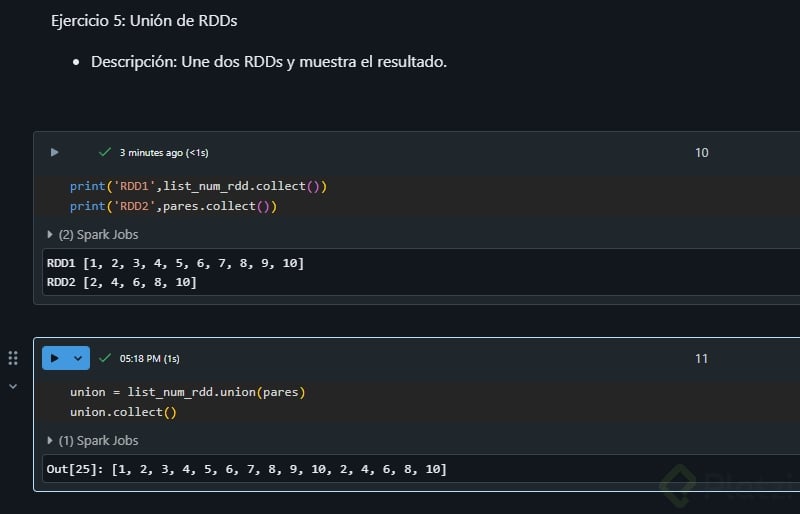The width and height of the screenshot is (800, 514).
Task: Place cursor in print('RDD1') code line
Action: pyautogui.click(x=198, y=186)
